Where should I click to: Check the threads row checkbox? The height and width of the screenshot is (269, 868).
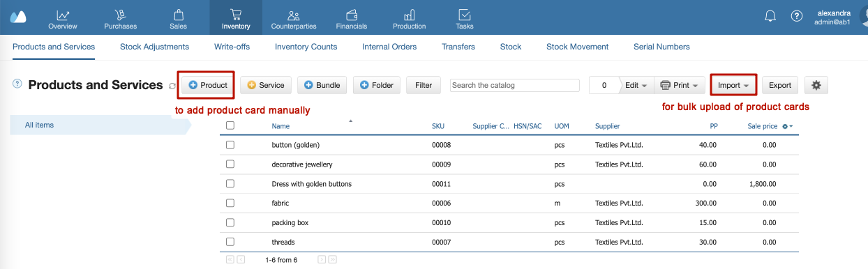pos(230,242)
